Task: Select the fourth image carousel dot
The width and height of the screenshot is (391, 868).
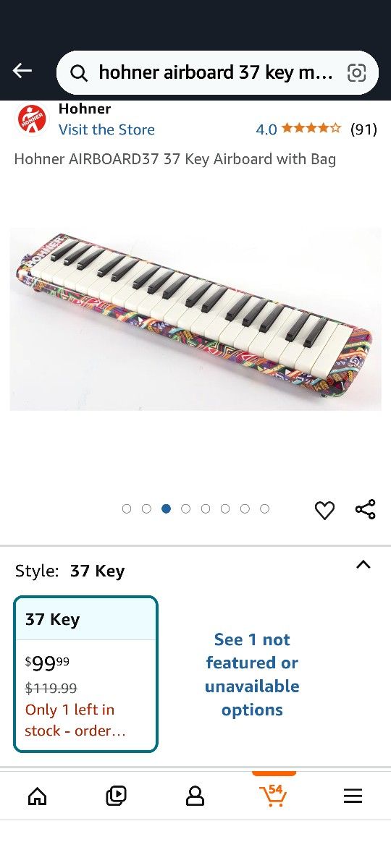Action: [x=186, y=509]
